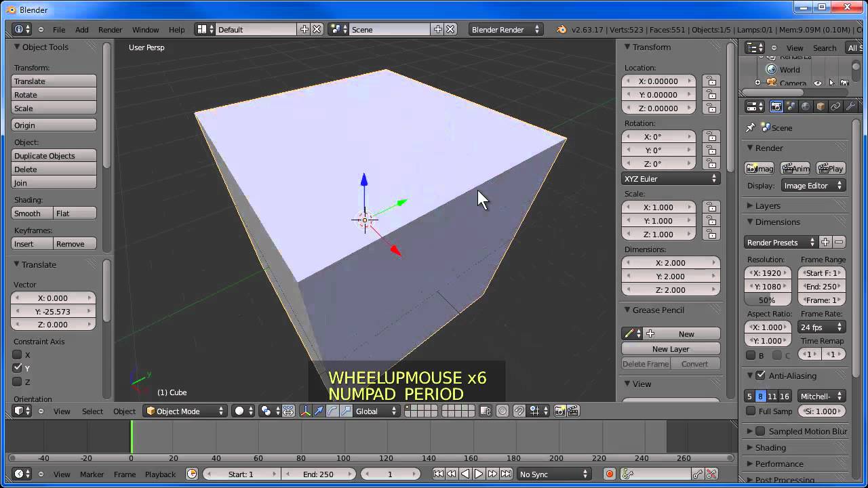
Task: Toggle the 3D manipulator widget
Action: click(304, 411)
